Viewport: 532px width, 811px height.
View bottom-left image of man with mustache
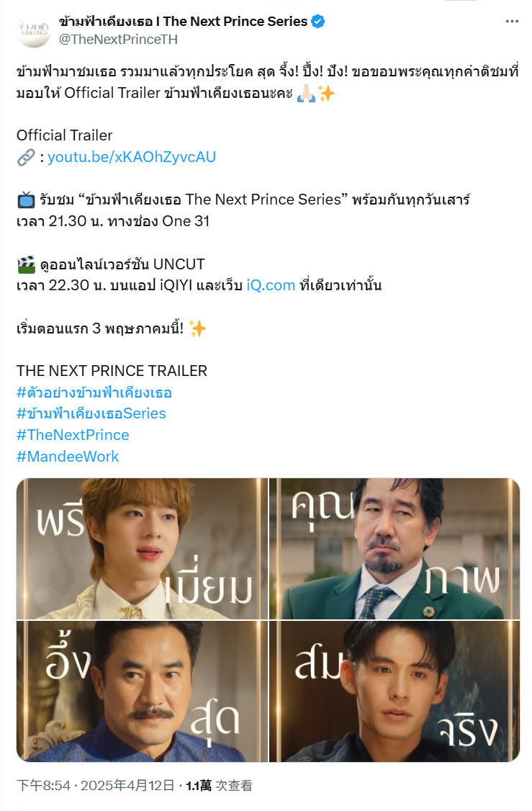(142, 691)
